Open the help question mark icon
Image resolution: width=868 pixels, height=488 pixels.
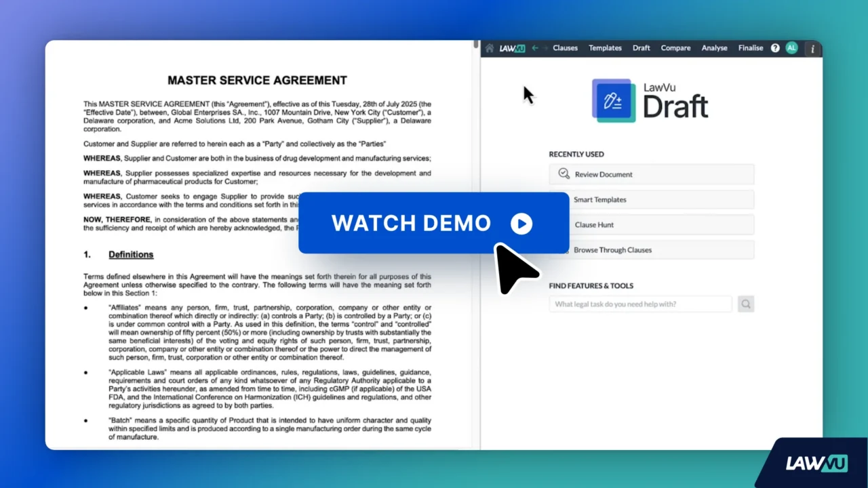coord(775,48)
